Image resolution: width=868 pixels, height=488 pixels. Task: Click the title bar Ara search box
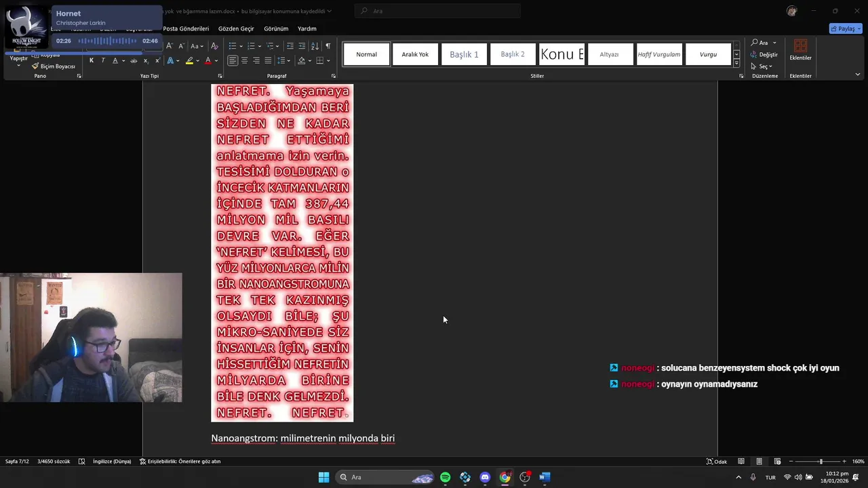click(x=437, y=11)
